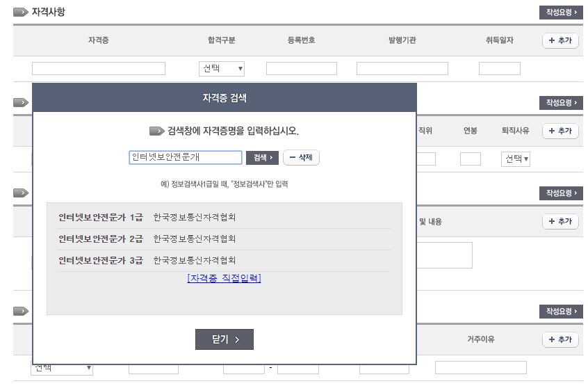The image size is (588, 386).
Task: Open the 퇴직사유 선택 dropdown
Action: tap(516, 159)
